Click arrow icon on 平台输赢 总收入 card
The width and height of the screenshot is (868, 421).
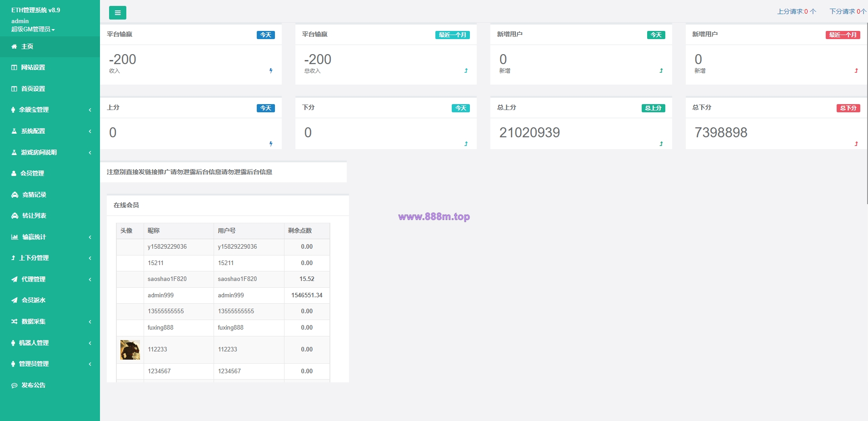(x=466, y=70)
